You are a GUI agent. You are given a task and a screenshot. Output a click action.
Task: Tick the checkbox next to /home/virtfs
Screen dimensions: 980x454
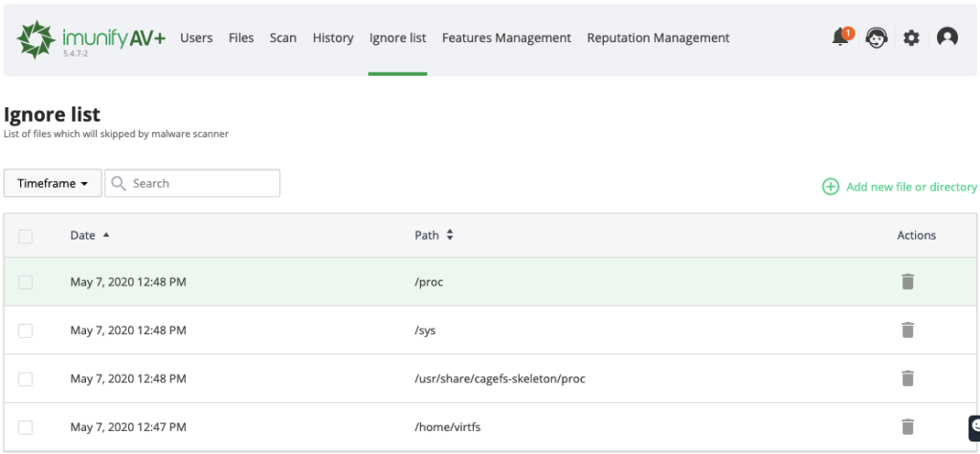pyautogui.click(x=26, y=427)
